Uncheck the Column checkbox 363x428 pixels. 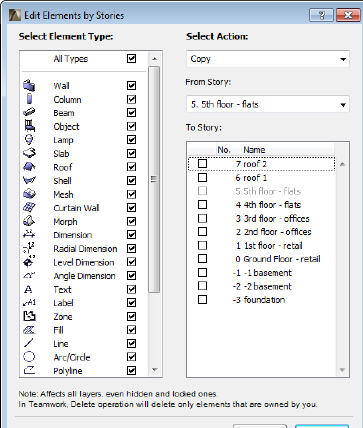(x=131, y=99)
